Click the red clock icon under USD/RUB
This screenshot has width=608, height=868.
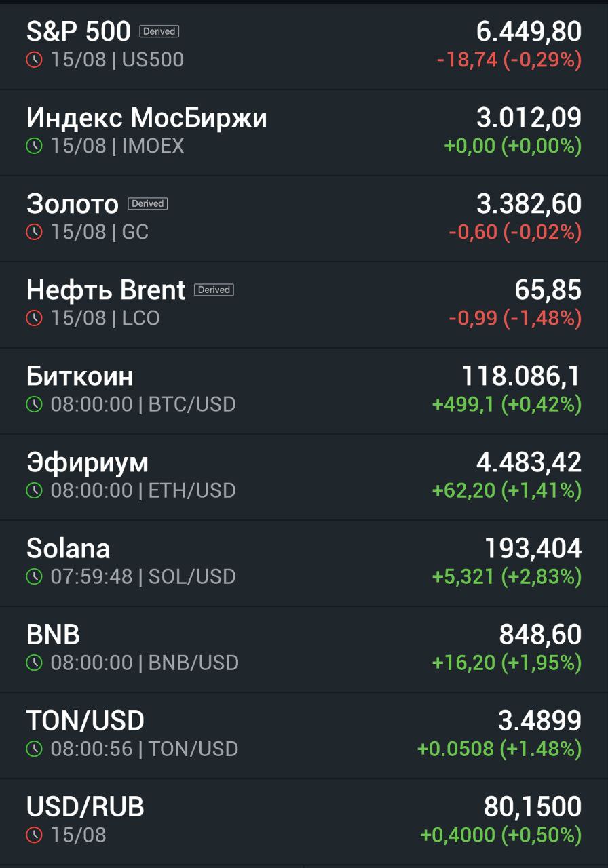(x=34, y=835)
